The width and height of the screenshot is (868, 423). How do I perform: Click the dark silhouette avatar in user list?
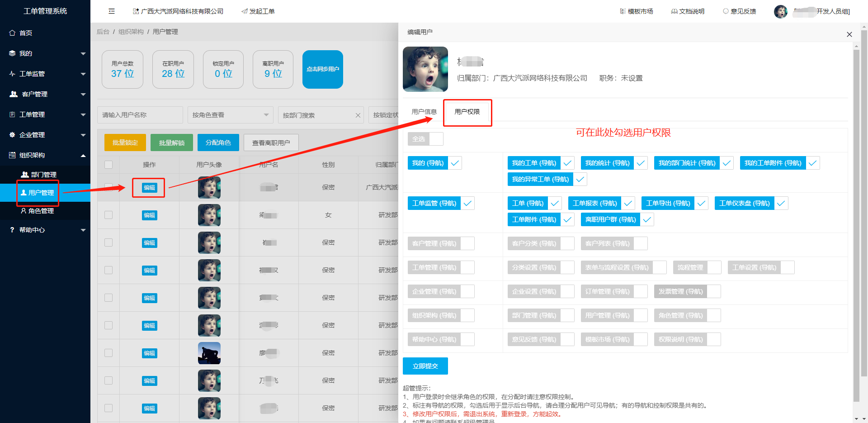(x=209, y=353)
